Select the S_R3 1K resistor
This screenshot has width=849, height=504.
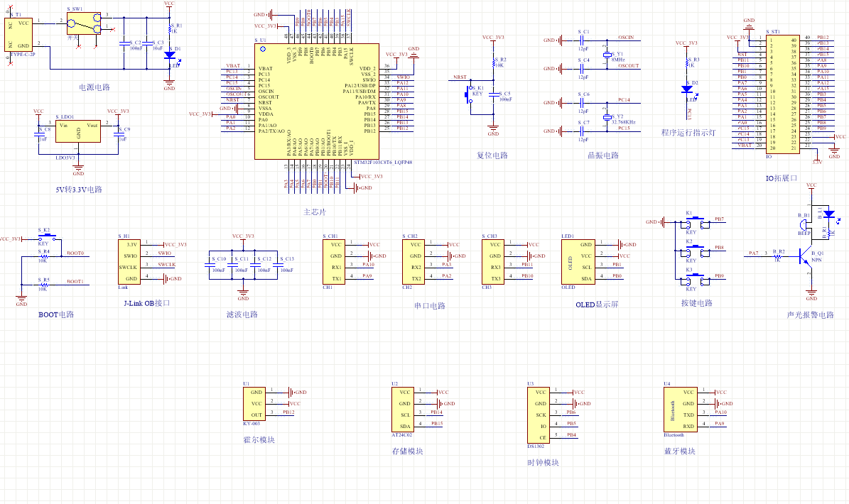coord(688,65)
